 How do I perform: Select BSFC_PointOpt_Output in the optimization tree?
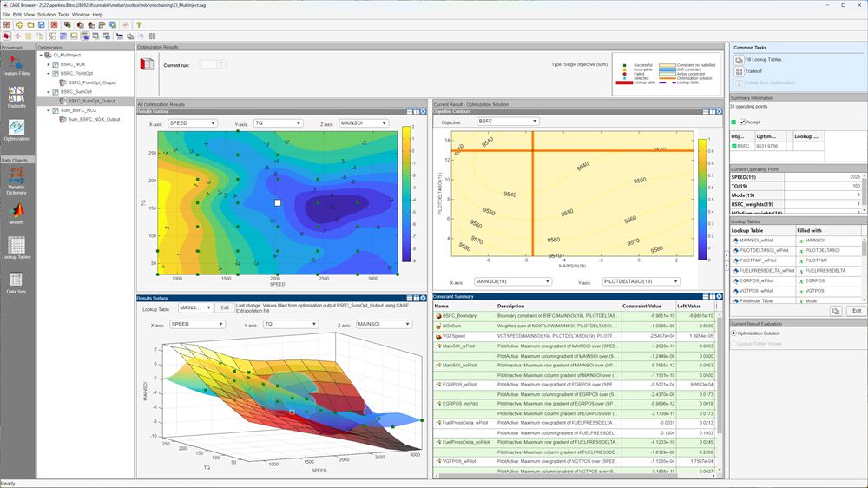pos(91,82)
